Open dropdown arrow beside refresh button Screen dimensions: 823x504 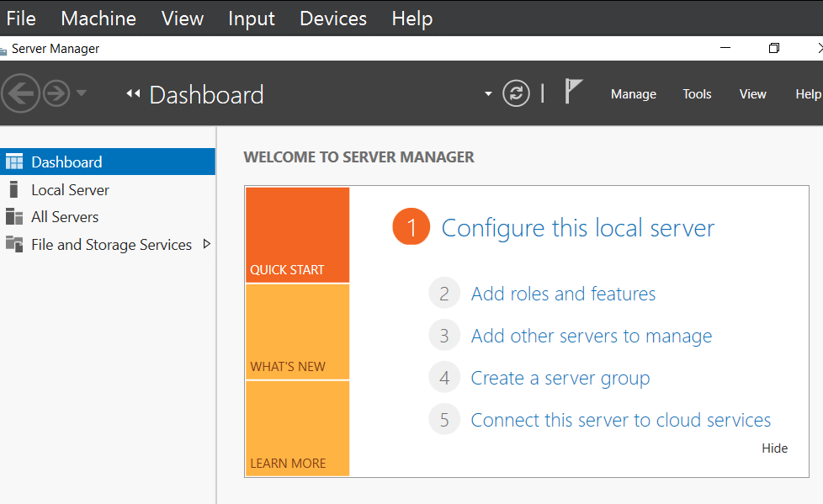point(488,94)
